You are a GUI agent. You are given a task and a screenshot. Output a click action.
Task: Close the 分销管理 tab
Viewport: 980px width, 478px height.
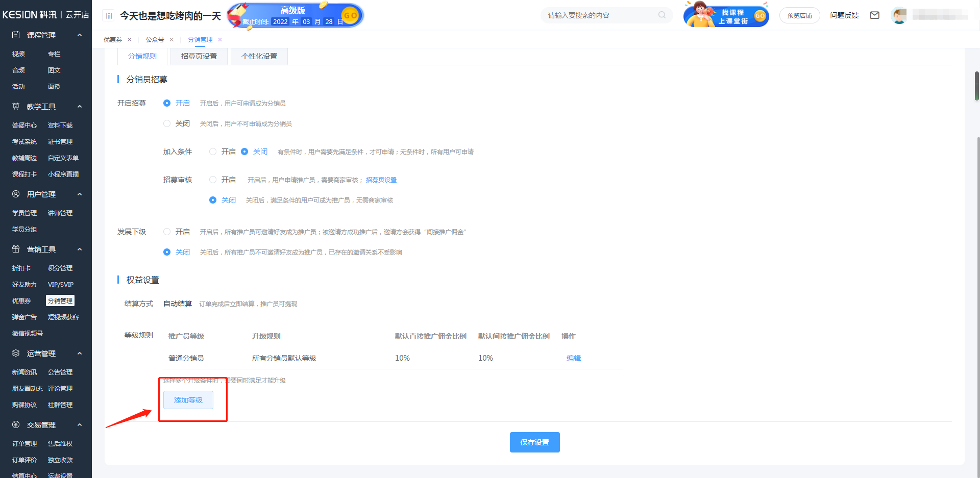click(220, 40)
